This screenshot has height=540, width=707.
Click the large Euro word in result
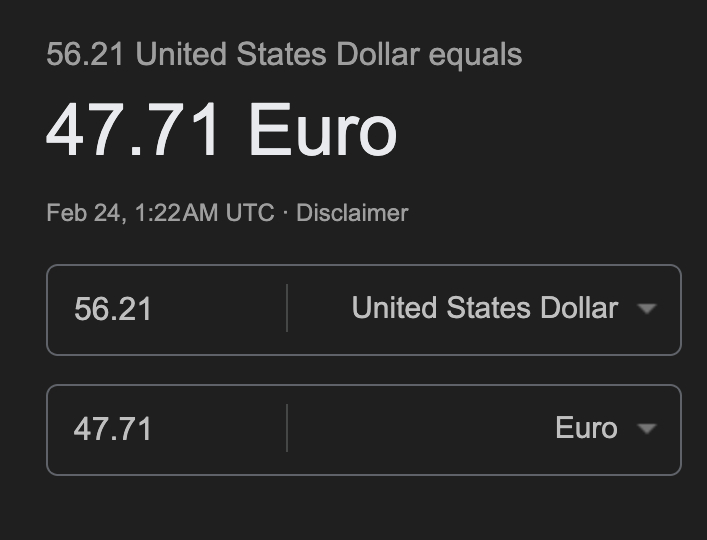pyautogui.click(x=322, y=131)
